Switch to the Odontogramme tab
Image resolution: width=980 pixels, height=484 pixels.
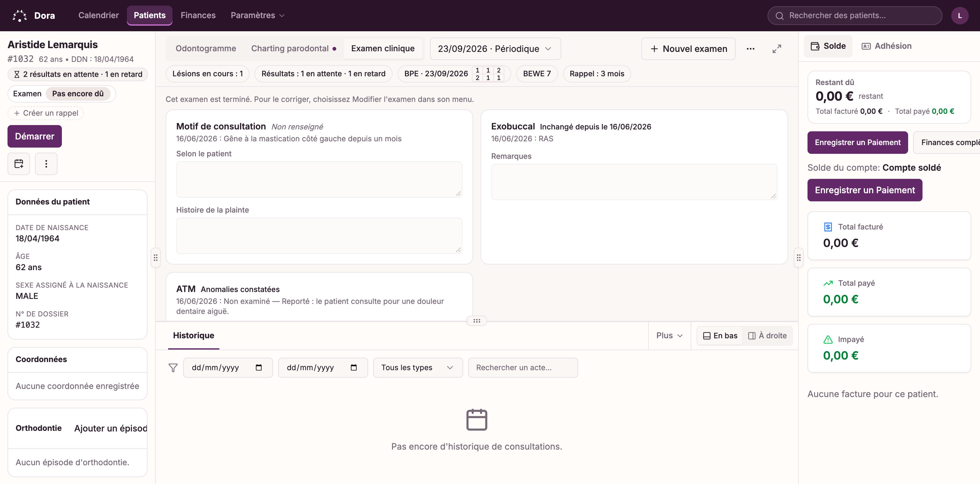pos(205,48)
